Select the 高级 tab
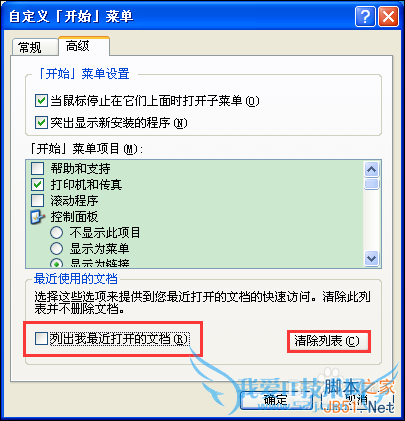The image size is (405, 421). [84, 46]
